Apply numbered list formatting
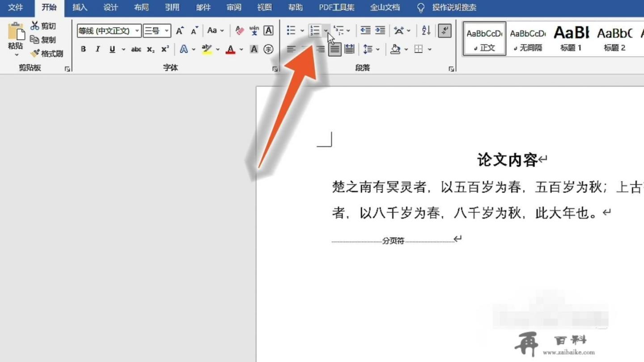 click(315, 30)
